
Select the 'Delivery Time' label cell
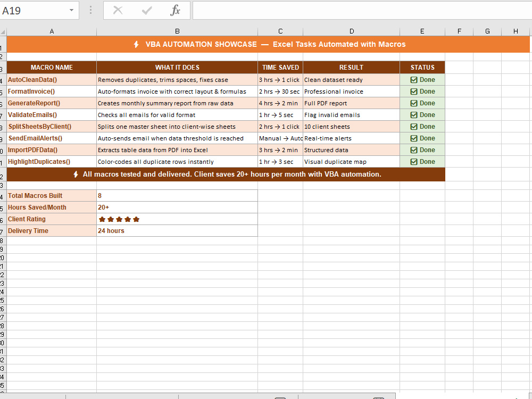pyautogui.click(x=52, y=231)
